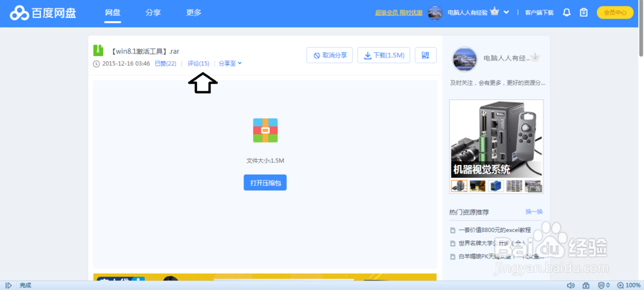Click the date 2015-12-16 03:46
644x290 pixels.
[x=126, y=64]
